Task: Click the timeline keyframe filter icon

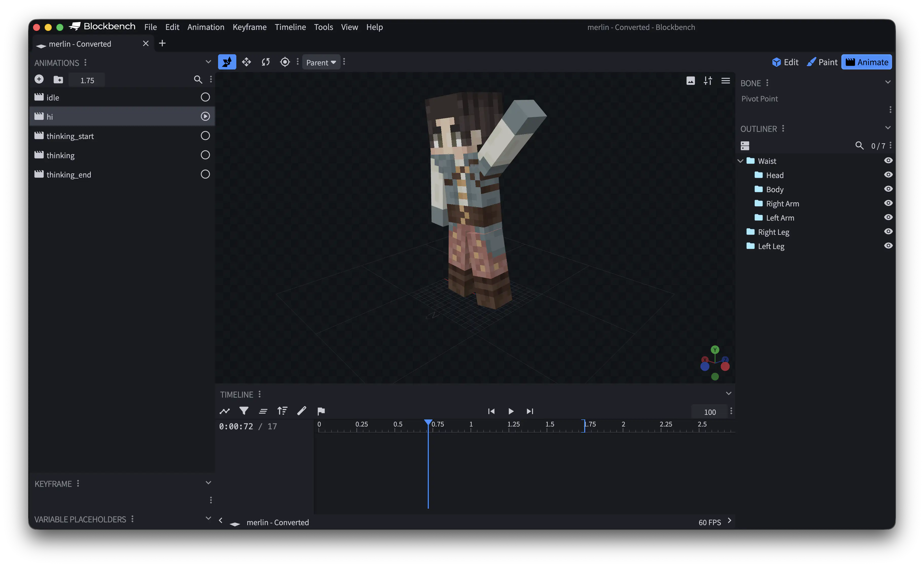Action: click(x=244, y=411)
